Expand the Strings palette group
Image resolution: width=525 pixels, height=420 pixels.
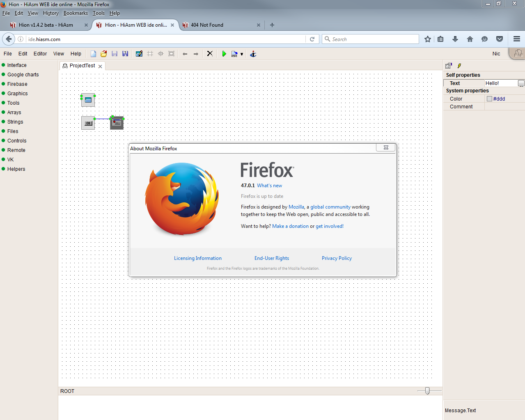pos(15,122)
